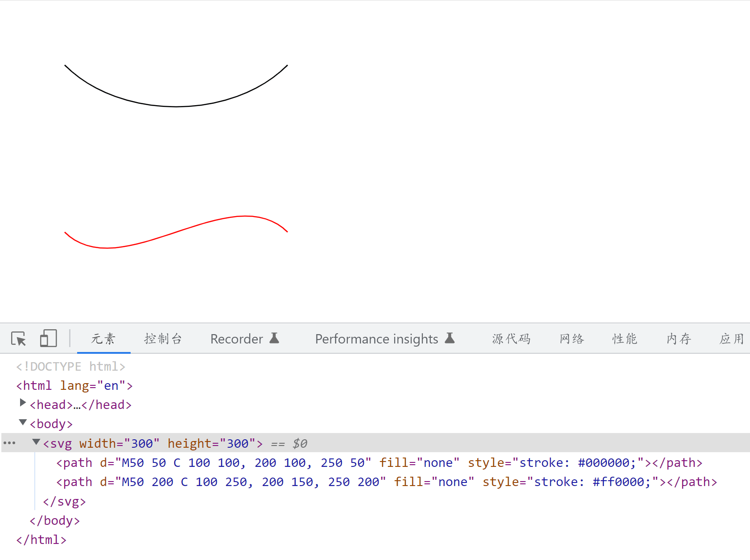The height and width of the screenshot is (560, 750).
Task: Select the red stroke path element row
Action: (x=387, y=482)
